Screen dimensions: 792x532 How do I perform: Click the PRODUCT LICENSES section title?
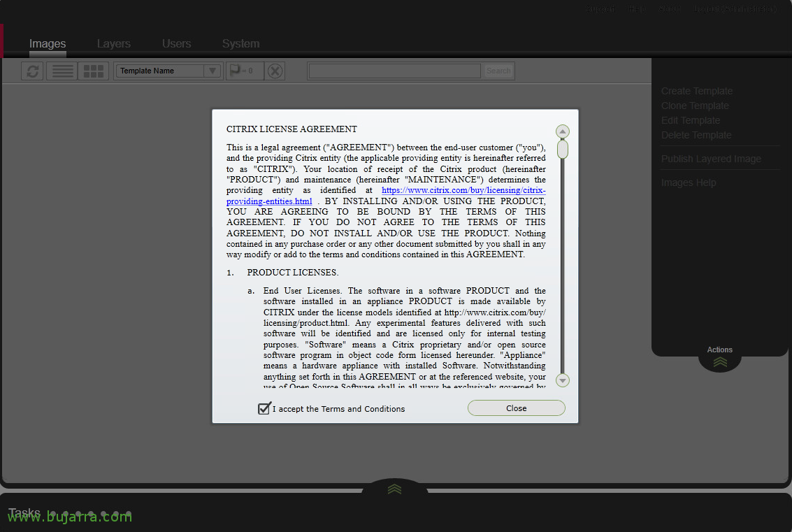(292, 273)
